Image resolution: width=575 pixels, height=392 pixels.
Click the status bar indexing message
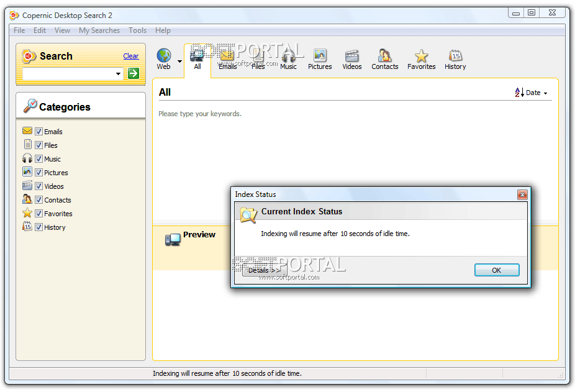227,373
